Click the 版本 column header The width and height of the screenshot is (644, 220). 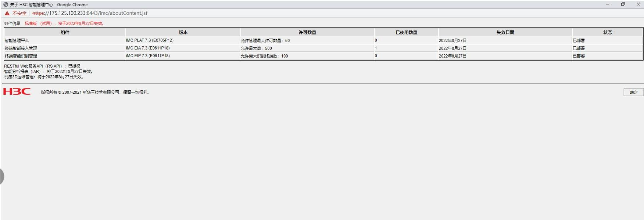coord(183,32)
